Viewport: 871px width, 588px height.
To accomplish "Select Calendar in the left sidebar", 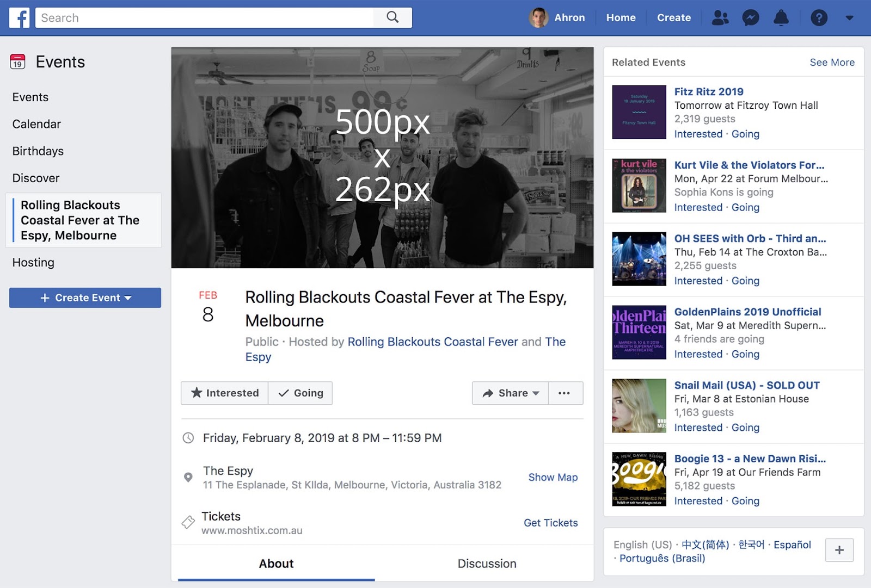I will click(x=36, y=124).
